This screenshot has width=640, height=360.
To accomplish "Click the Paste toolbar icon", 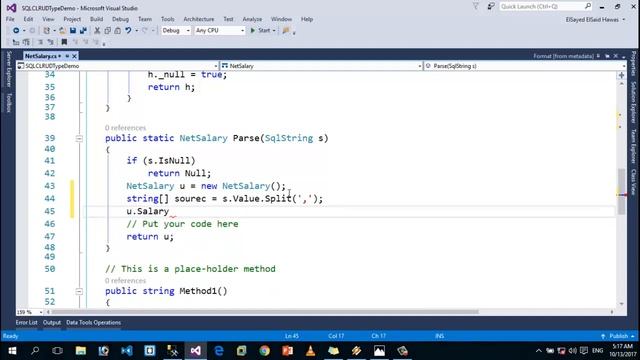I will pos(118,31).
